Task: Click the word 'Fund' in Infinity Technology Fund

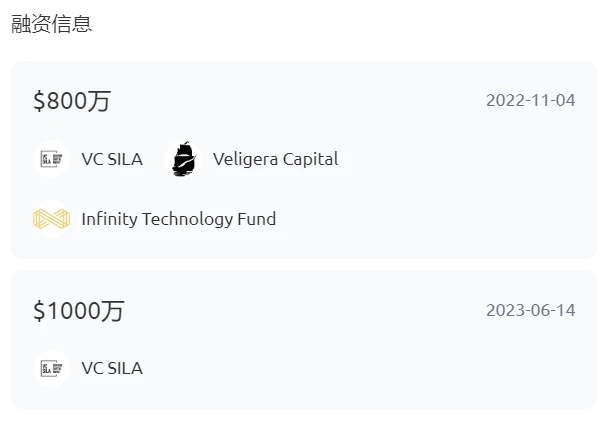Action: pyautogui.click(x=257, y=219)
